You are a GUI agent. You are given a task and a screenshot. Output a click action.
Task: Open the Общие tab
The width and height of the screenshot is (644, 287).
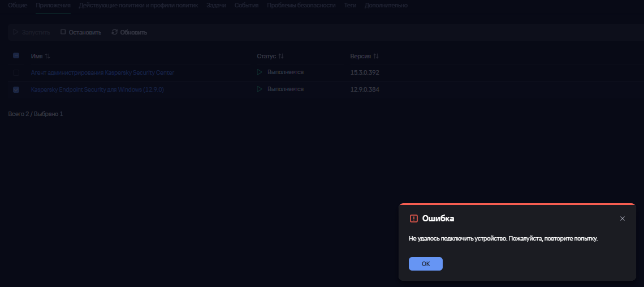click(18, 5)
